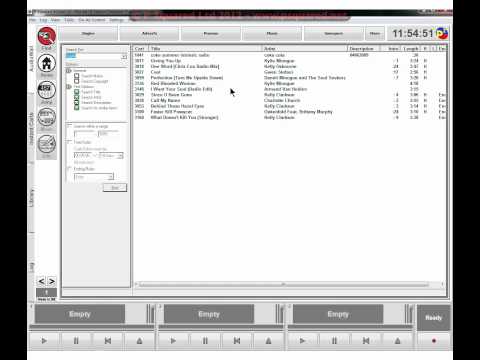Image resolution: width=480 pixels, height=360 pixels.
Task: Eject cart player 2
Action: (268, 341)
